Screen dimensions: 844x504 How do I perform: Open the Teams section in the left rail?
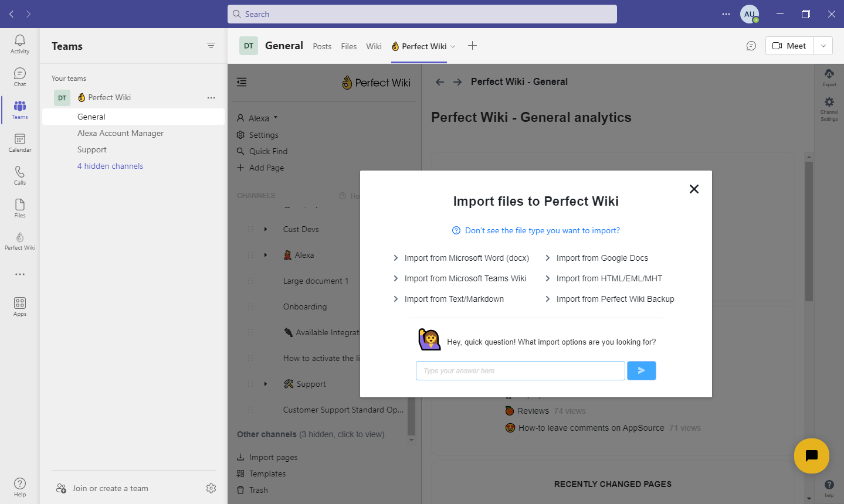19,109
